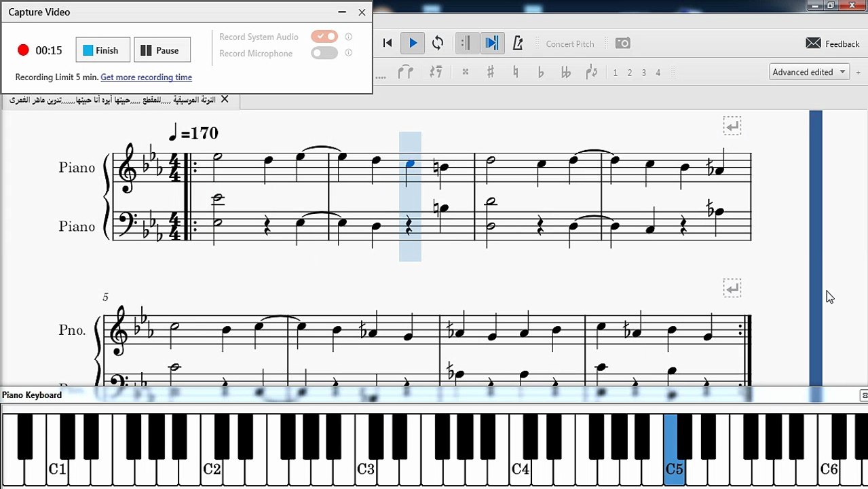
Task: Select the Pno. instrument label
Action: pos(72,330)
